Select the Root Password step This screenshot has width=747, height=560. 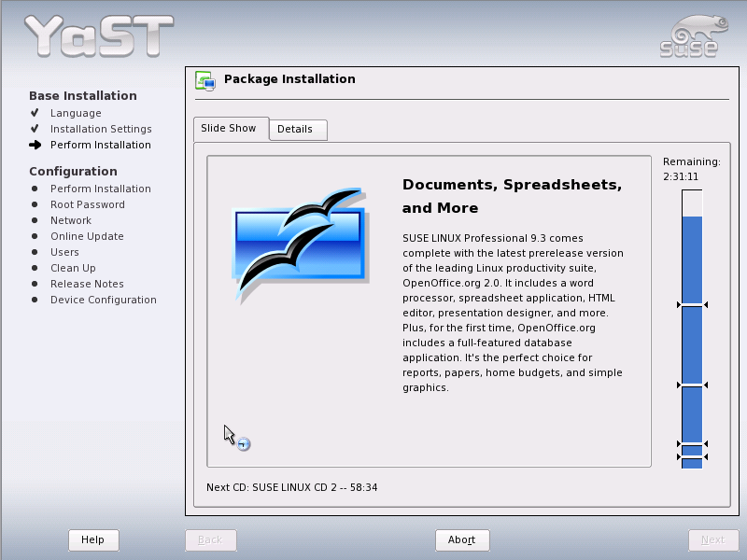pos(88,204)
